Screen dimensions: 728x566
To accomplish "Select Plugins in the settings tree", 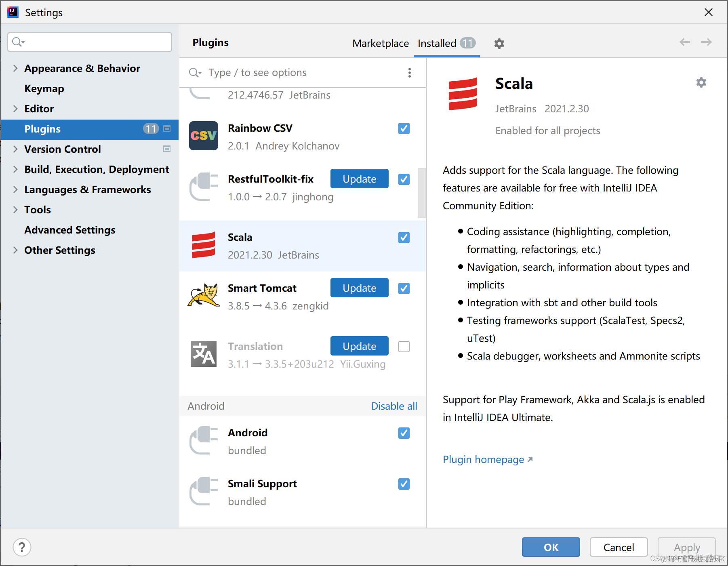I will (90, 129).
